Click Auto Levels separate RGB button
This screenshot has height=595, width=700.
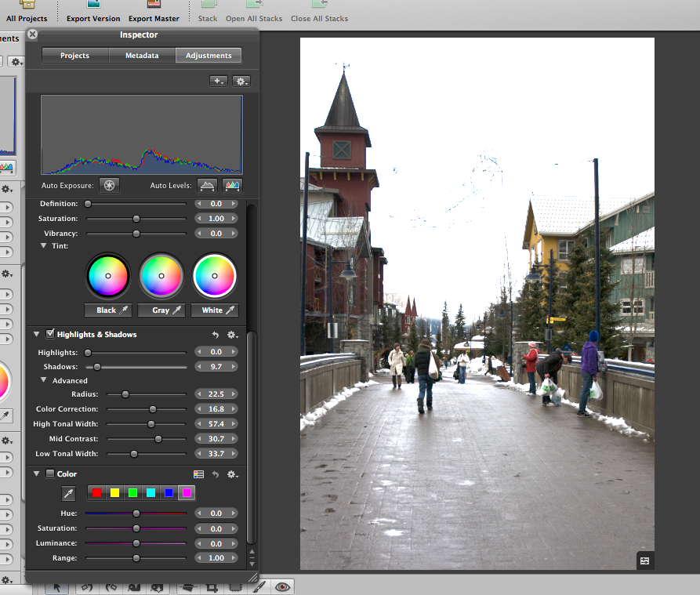232,185
